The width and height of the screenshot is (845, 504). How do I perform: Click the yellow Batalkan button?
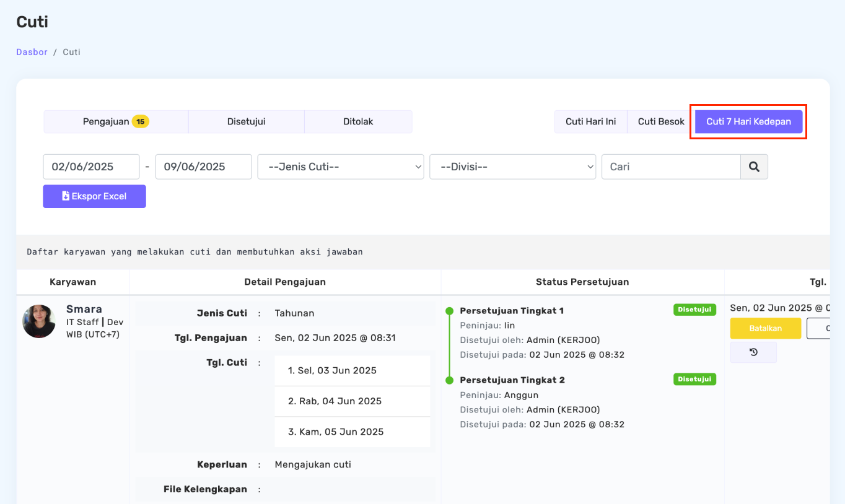click(765, 328)
